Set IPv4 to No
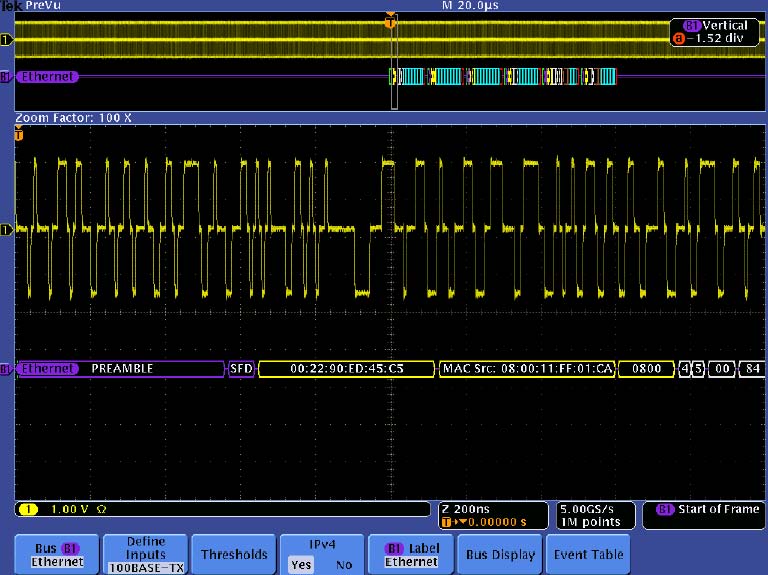The height and width of the screenshot is (575, 768). coord(344,565)
